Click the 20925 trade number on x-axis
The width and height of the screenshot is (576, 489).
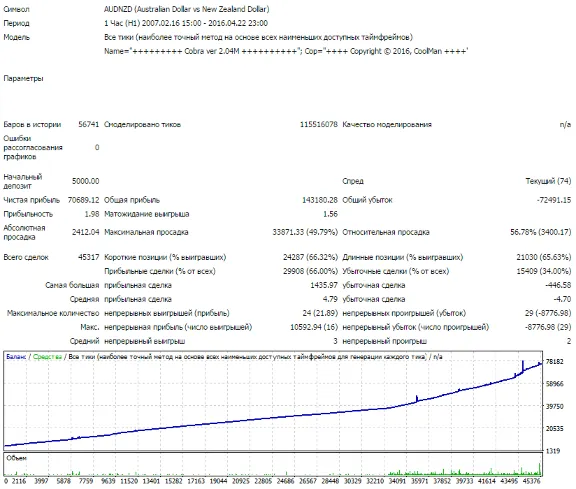[241, 481]
